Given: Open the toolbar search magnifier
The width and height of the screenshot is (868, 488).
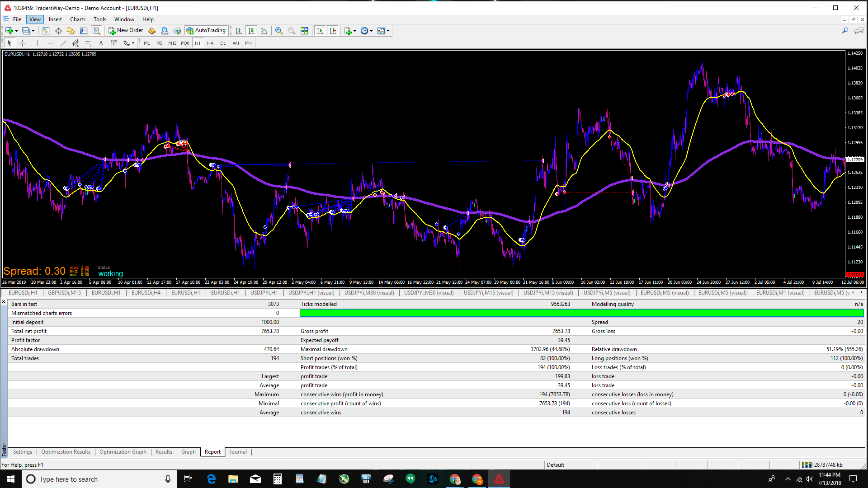Looking at the screenshot, I should click(x=845, y=31).
